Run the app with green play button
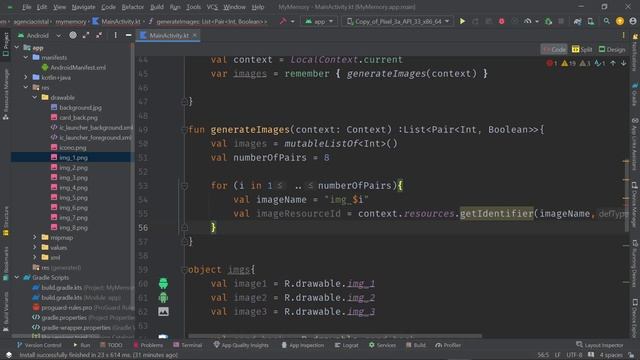Screen dimensions: 640x360 pos(462,21)
